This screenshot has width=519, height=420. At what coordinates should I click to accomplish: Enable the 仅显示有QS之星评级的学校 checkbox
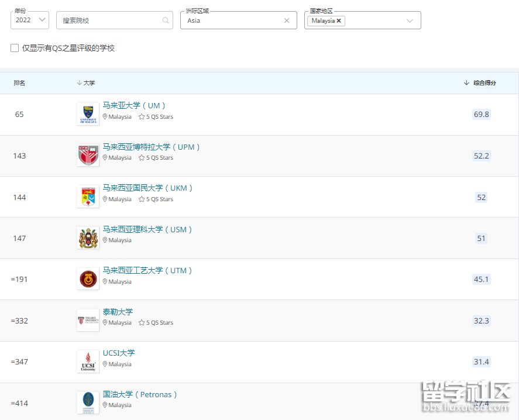coord(14,48)
